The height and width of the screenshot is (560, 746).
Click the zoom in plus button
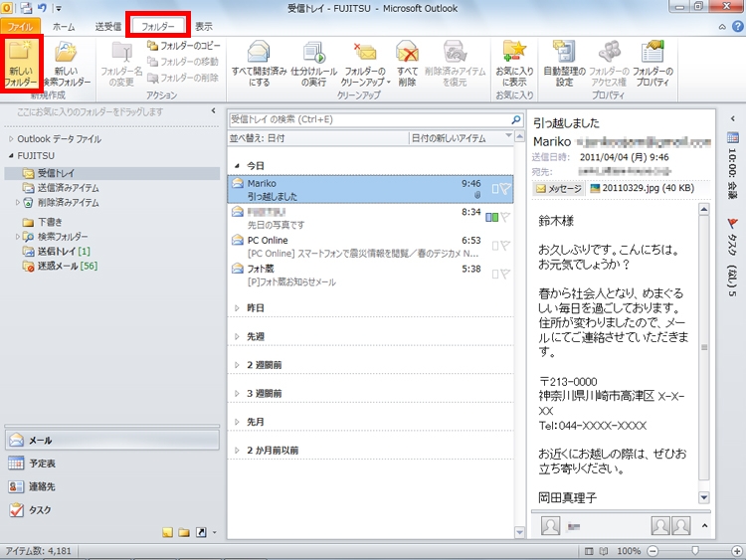pos(737,551)
